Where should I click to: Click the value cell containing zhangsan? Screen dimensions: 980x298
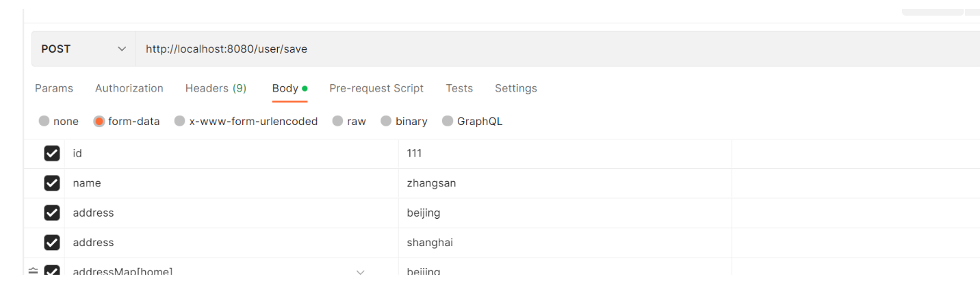pos(565,183)
